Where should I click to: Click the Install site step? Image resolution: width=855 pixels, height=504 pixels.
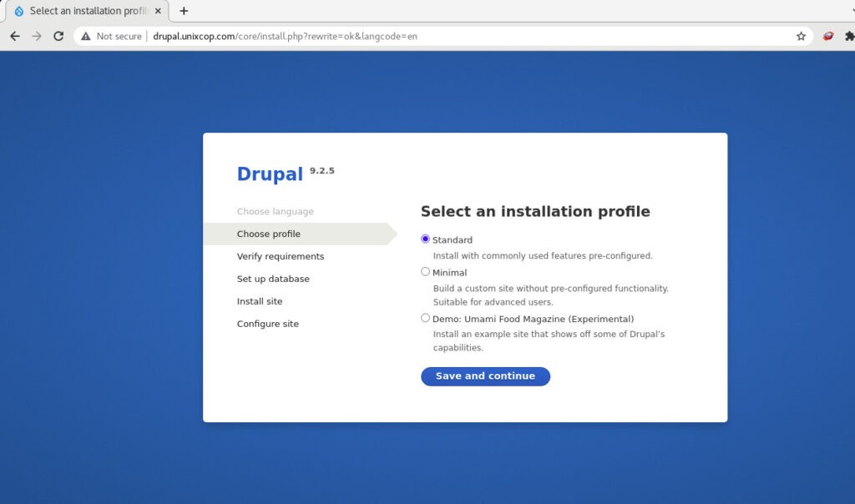point(260,301)
